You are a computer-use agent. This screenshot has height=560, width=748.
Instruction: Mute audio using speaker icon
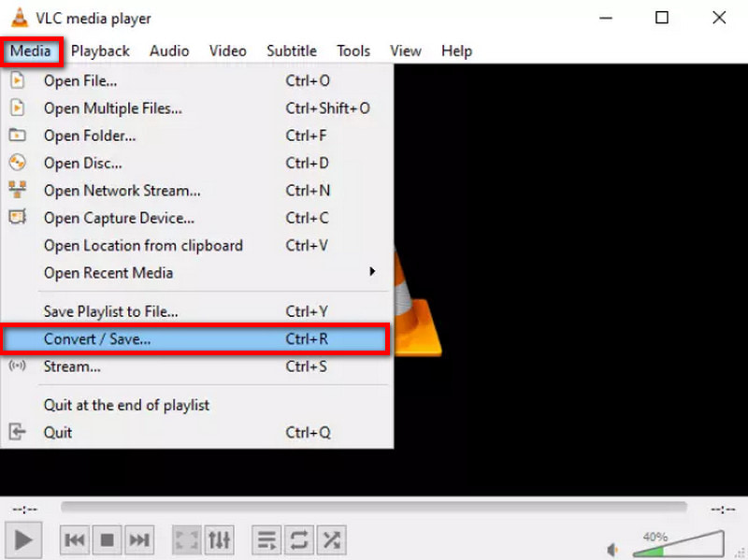612,549
